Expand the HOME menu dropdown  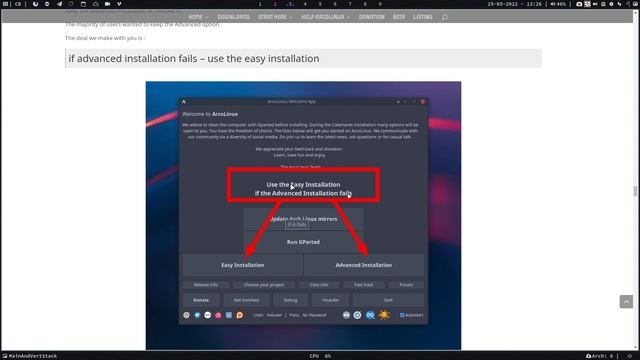pyautogui.click(x=198, y=17)
